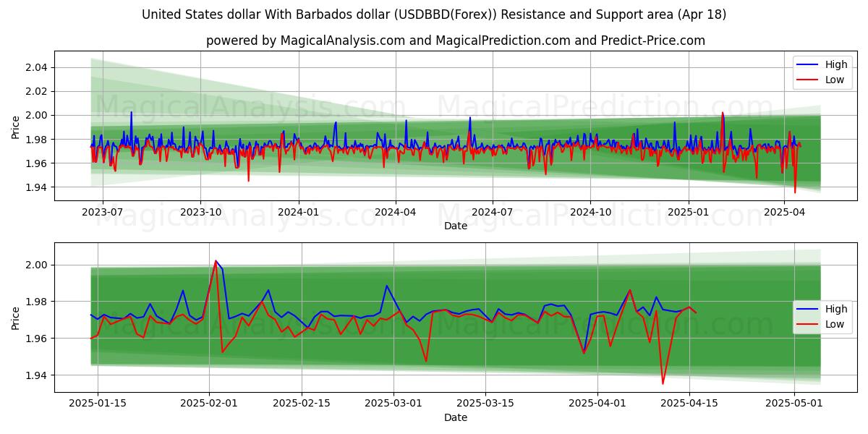The image size is (868, 434).
Task: Click the 2023-07 date tick label
Action: (103, 213)
